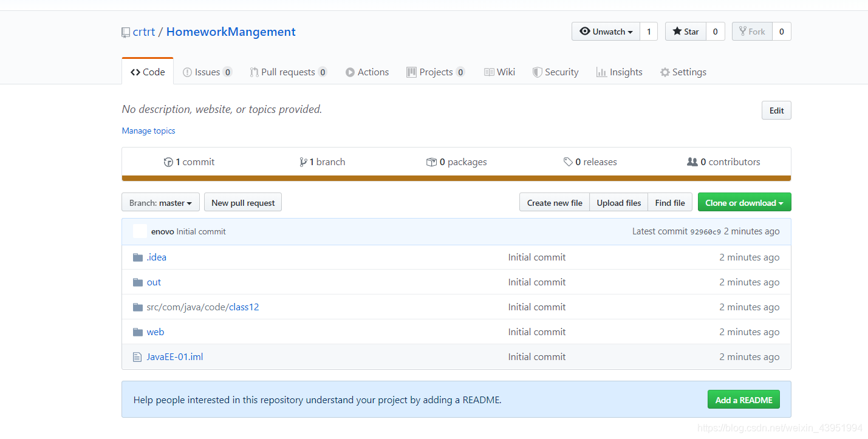The image size is (868, 439).
Task: Open the out folder
Action: pos(154,282)
